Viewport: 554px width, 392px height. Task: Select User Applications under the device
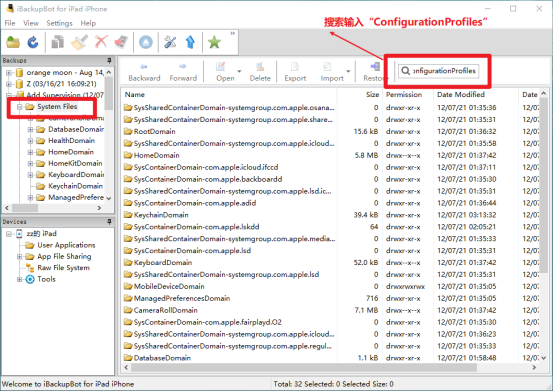pos(66,245)
